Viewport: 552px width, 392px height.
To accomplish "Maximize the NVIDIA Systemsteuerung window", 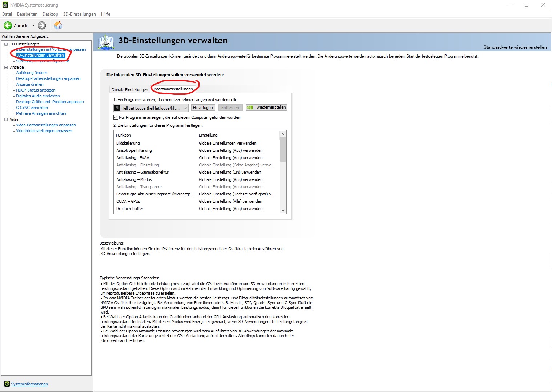I will pyautogui.click(x=527, y=5).
